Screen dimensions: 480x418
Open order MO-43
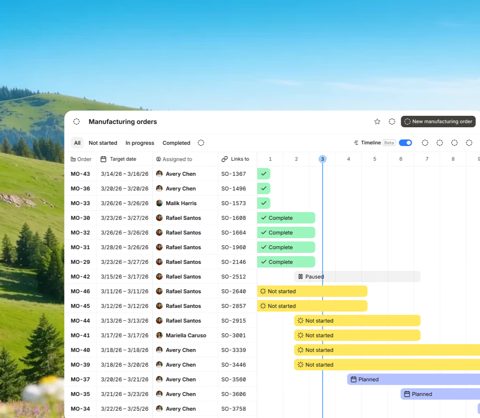pos(80,174)
